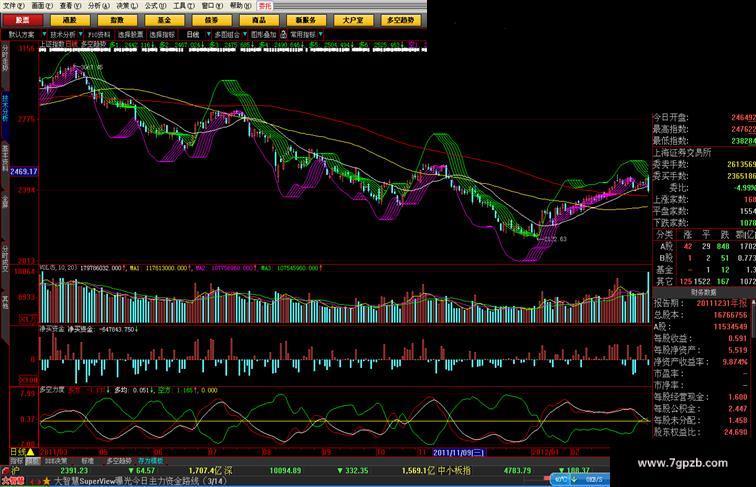Viewport: 756px width, 487px height.
Task: Select the red 股票 category button
Action: (22, 20)
